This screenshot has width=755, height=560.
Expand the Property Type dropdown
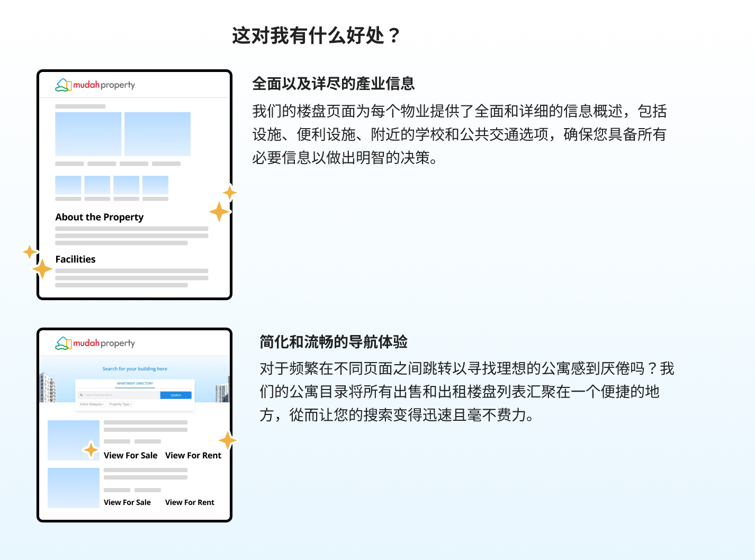pyautogui.click(x=120, y=404)
